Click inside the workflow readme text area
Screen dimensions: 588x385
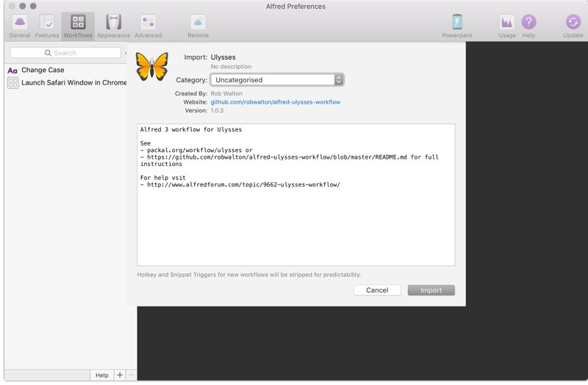tap(296, 195)
